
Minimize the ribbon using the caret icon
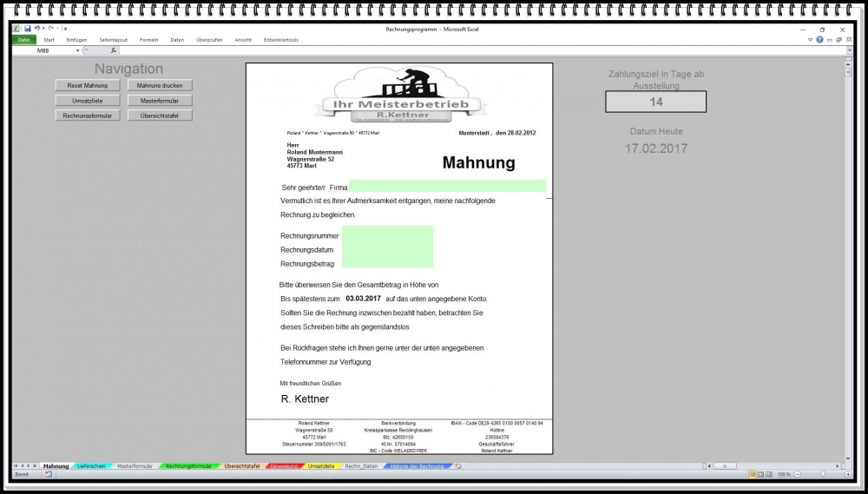tap(810, 40)
